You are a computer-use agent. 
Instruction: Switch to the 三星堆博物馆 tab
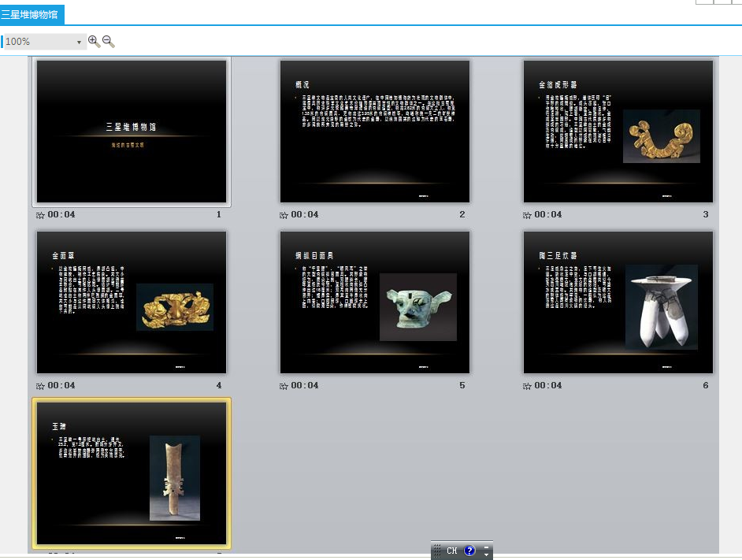click(x=30, y=14)
